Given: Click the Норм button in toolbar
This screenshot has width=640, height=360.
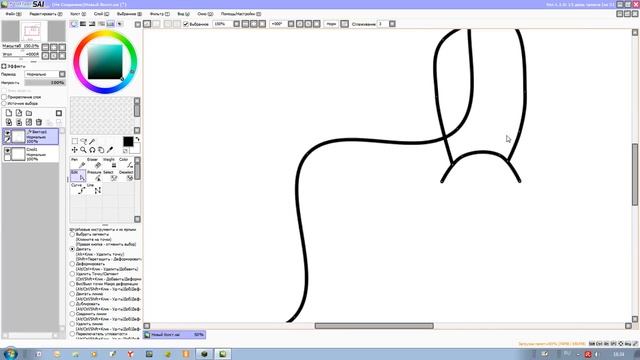Looking at the screenshot, I should (x=331, y=24).
